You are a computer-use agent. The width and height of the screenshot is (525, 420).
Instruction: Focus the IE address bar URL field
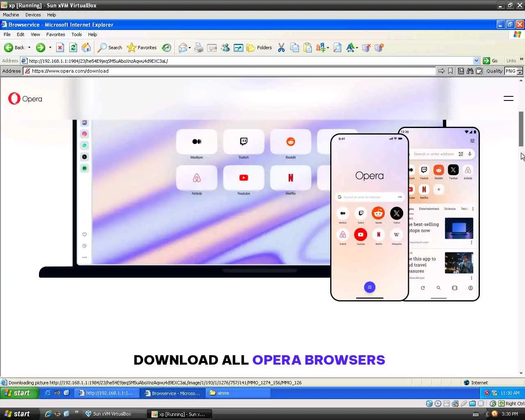[250, 61]
